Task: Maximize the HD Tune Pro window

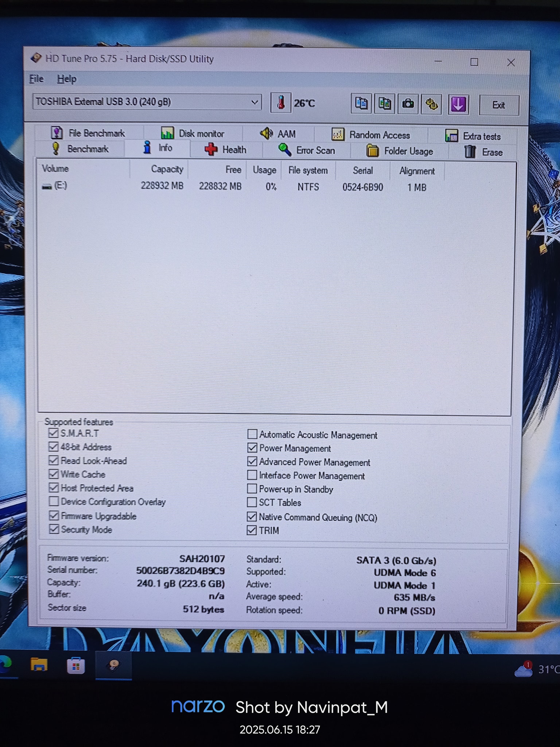Action: [474, 62]
